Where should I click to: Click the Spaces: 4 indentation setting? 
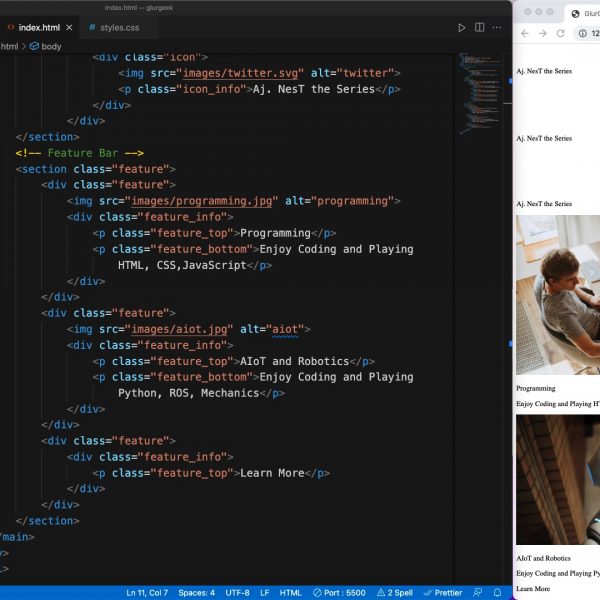pyautogui.click(x=196, y=593)
